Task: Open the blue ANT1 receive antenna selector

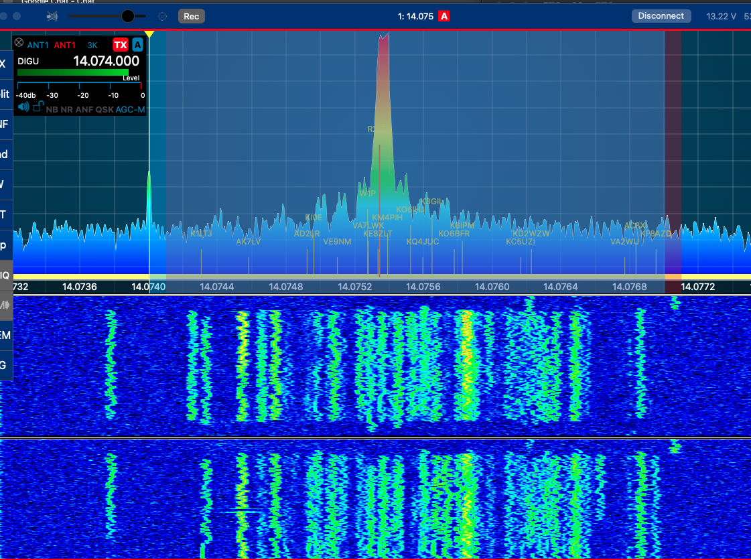Action: pos(38,46)
